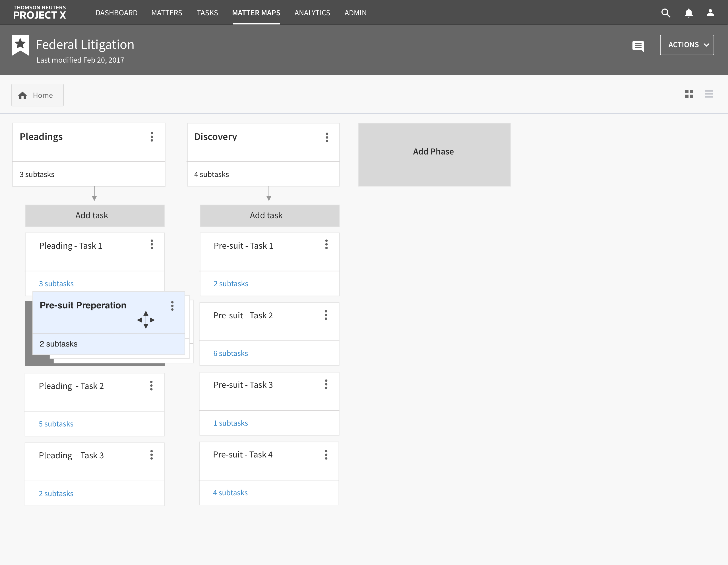Screen dimensions: 728x565
Task: Go to the Analytics tab
Action: pyautogui.click(x=312, y=13)
